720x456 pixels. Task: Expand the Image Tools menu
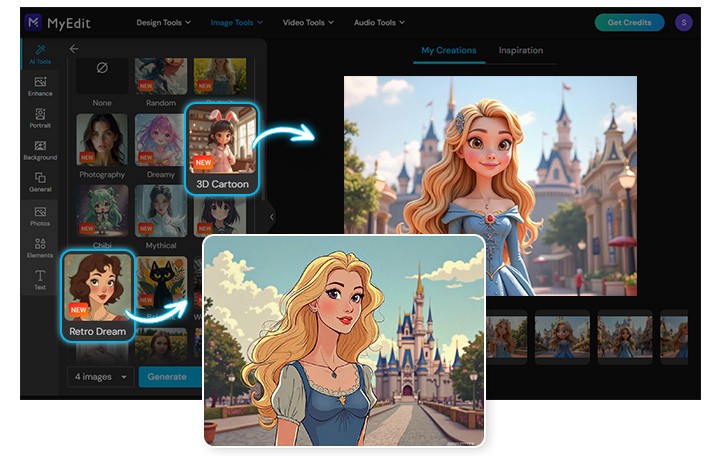point(236,22)
